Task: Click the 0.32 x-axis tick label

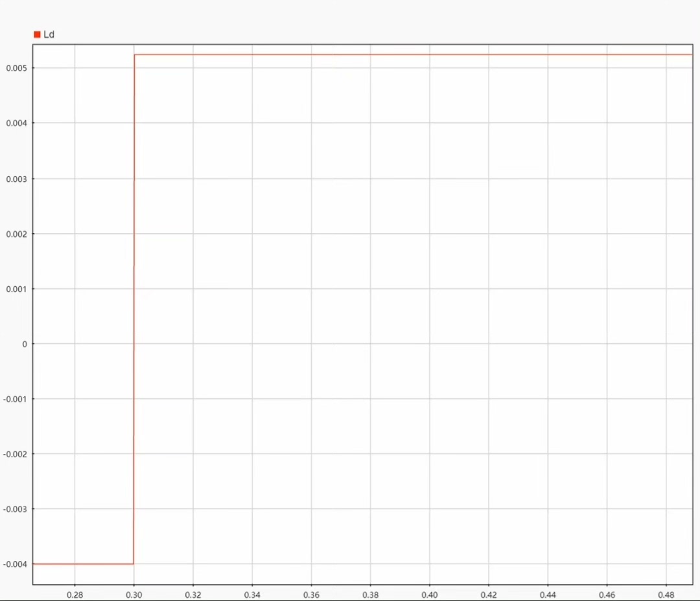Action: (193, 595)
